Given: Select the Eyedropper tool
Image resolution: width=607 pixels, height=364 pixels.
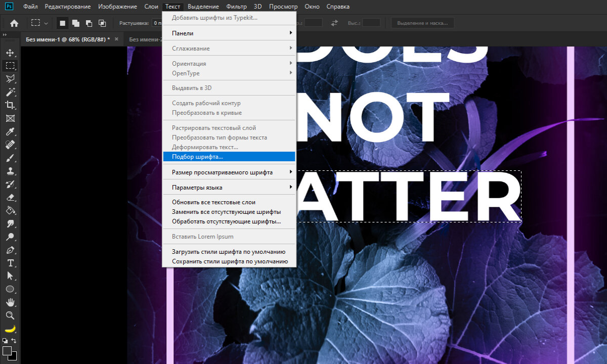Looking at the screenshot, I should coord(10,131).
